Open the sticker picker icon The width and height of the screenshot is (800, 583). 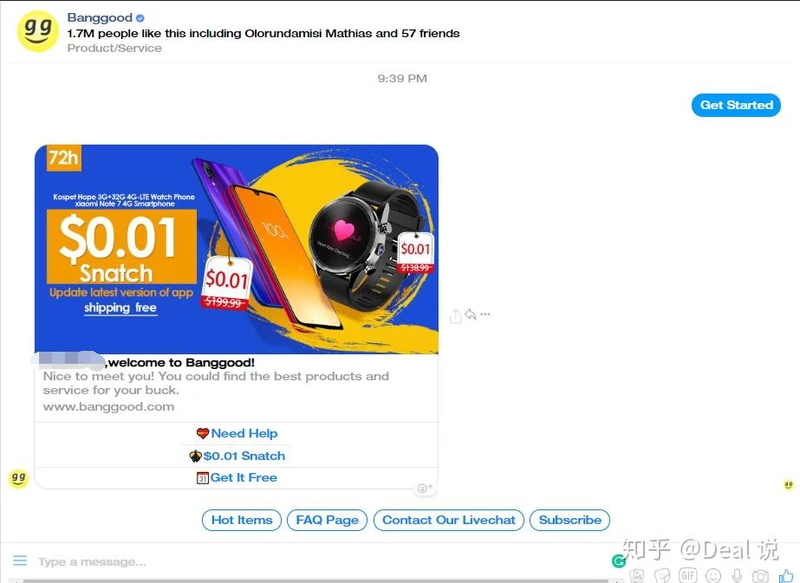662,576
